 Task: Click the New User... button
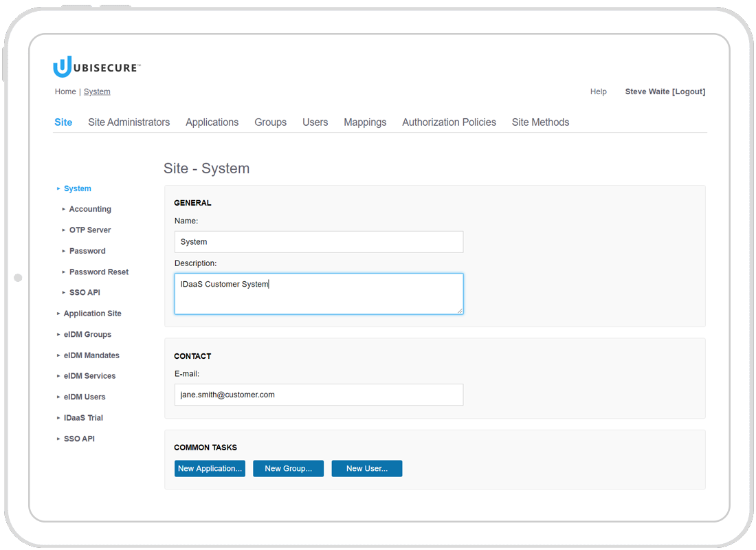367,468
